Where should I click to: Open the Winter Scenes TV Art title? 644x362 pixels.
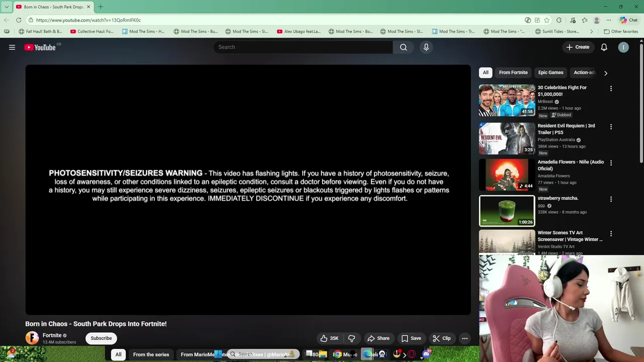(570, 236)
